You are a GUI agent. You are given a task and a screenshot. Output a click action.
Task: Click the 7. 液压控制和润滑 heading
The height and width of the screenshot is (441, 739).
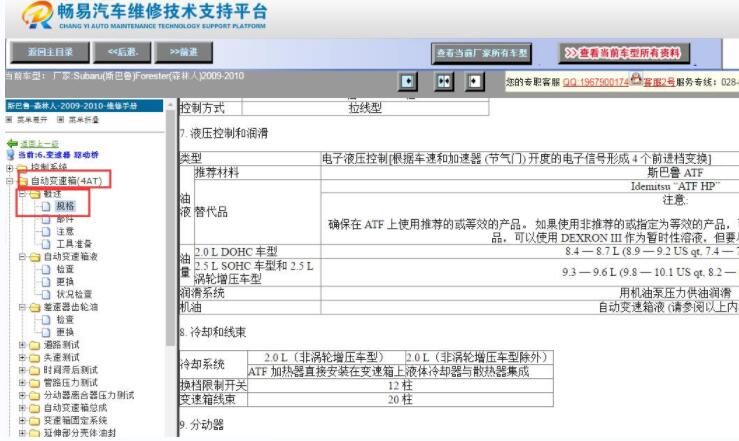(x=223, y=133)
